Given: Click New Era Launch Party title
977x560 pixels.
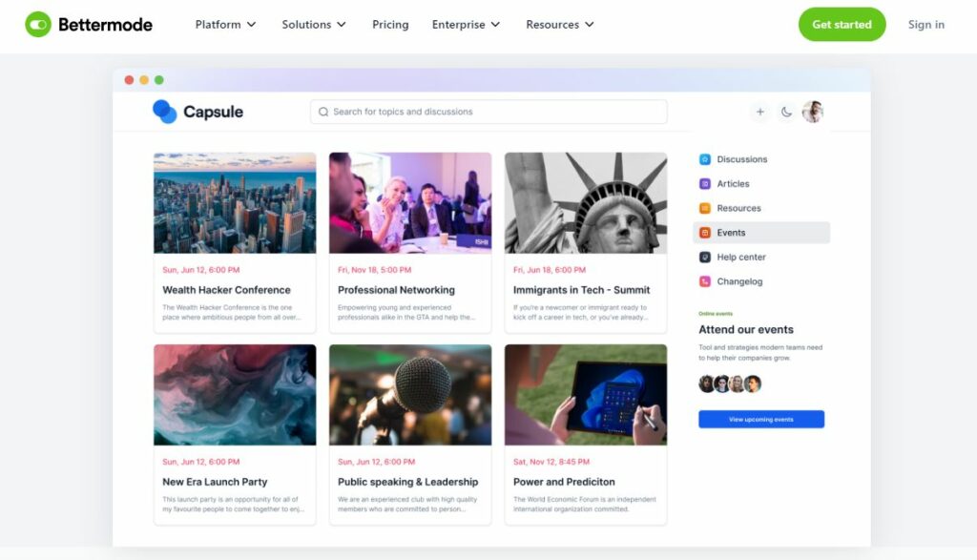Looking at the screenshot, I should tap(215, 482).
